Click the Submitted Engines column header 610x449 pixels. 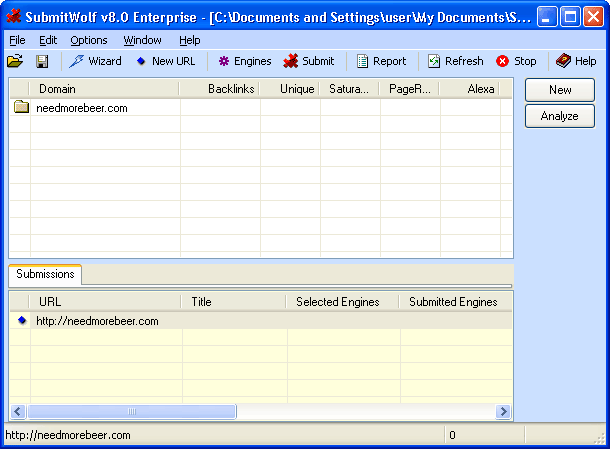click(456, 302)
